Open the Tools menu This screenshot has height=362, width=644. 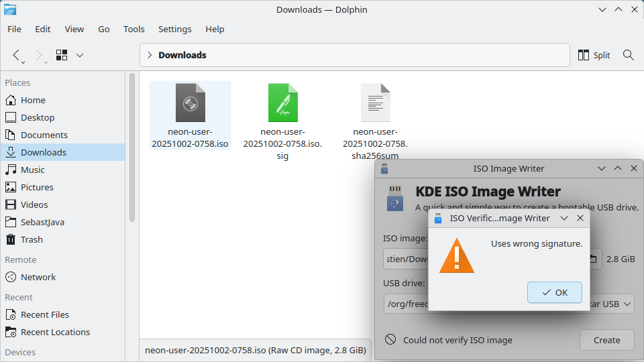[133, 29]
